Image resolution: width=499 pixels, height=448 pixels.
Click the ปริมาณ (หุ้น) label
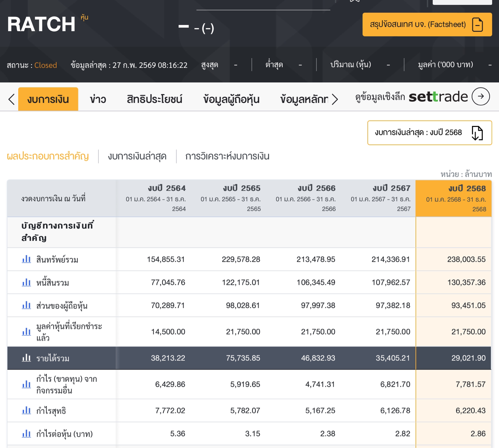click(x=351, y=65)
